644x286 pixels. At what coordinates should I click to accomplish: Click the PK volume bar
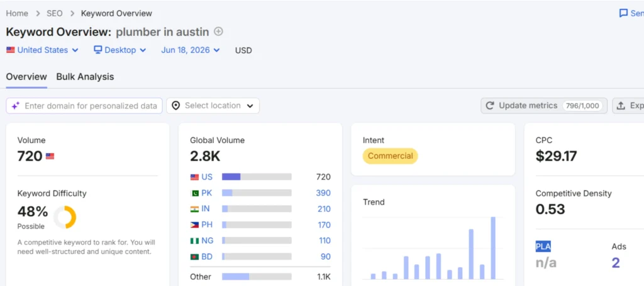257,193
